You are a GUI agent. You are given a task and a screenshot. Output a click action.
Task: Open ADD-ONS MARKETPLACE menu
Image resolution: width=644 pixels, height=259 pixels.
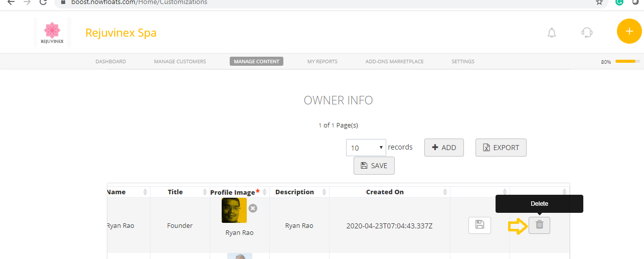(395, 62)
